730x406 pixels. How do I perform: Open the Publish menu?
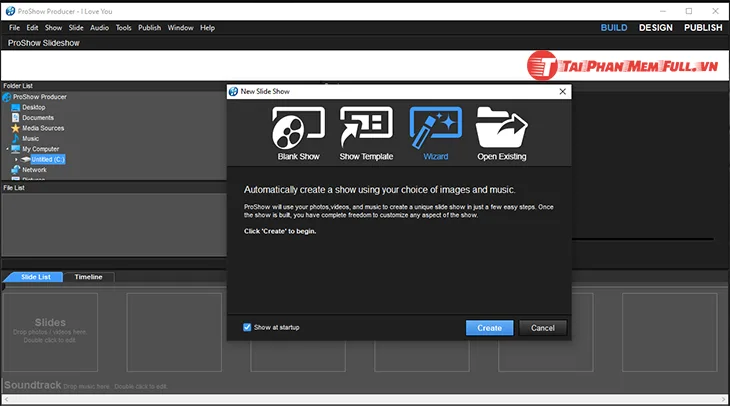click(x=149, y=28)
